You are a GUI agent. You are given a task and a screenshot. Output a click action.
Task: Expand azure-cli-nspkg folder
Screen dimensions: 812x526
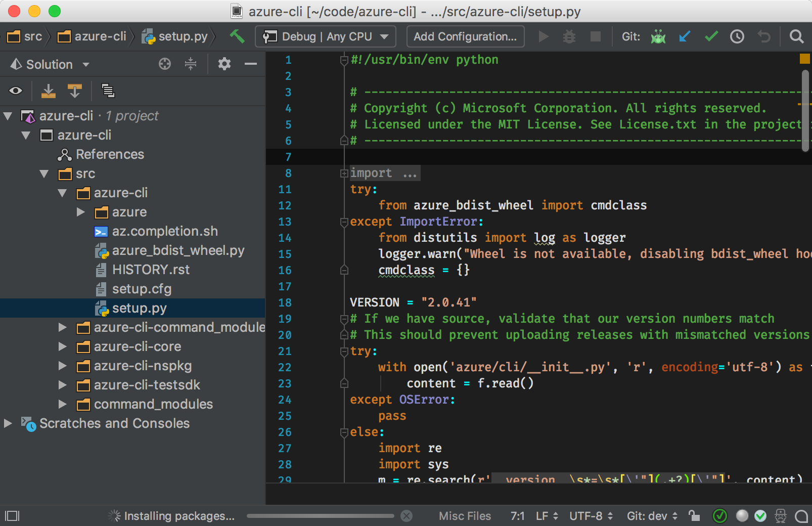click(x=62, y=366)
